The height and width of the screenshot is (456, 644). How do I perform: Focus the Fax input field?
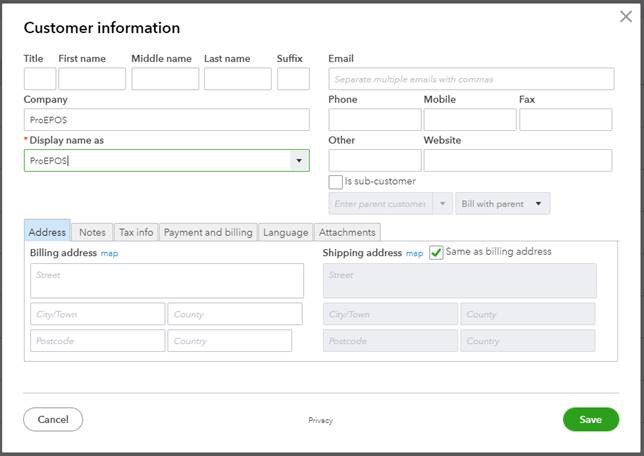[566, 120]
